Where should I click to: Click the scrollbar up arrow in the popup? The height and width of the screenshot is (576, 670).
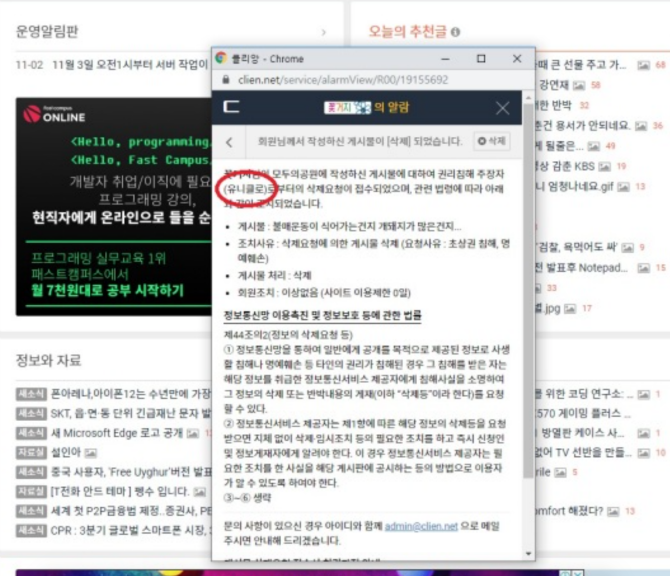[529, 97]
